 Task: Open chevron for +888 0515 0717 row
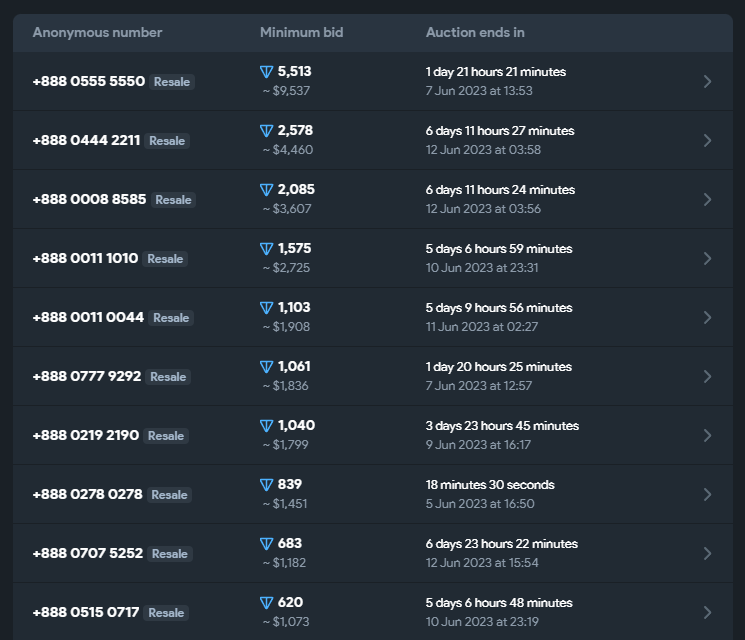pos(707,612)
